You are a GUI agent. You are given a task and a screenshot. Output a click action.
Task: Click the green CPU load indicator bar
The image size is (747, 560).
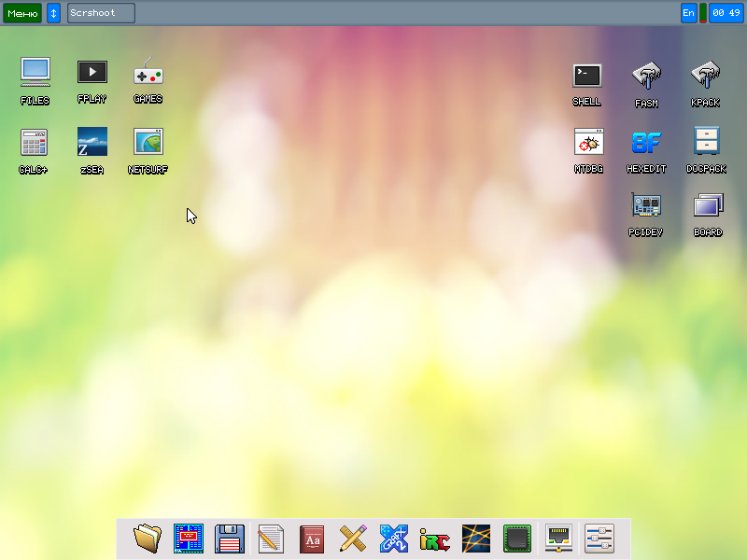(703, 13)
